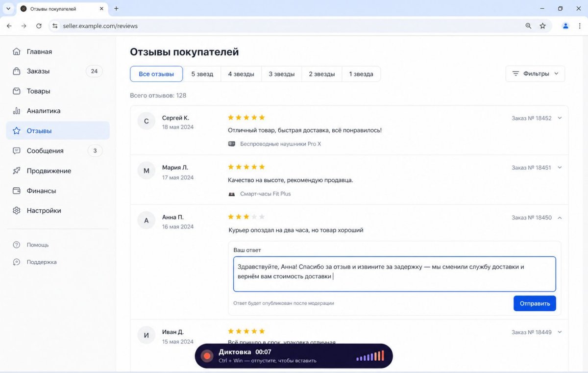Click the text Всего отзывов: 128

coord(158,96)
